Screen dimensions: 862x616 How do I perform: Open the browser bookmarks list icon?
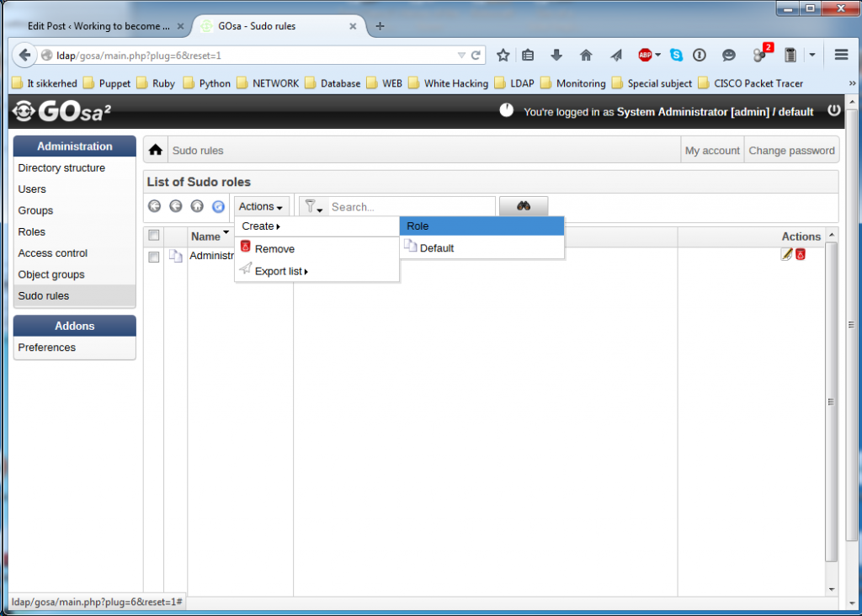(x=528, y=55)
